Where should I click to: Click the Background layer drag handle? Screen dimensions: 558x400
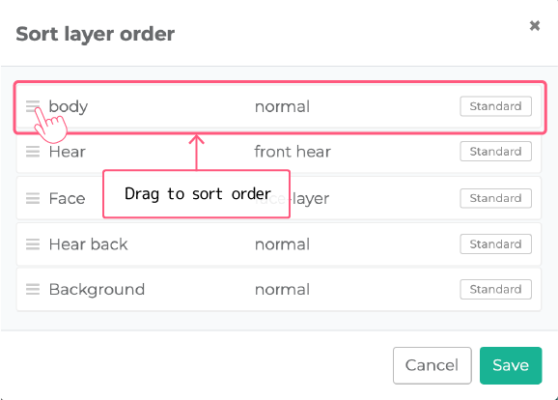pyautogui.click(x=33, y=289)
